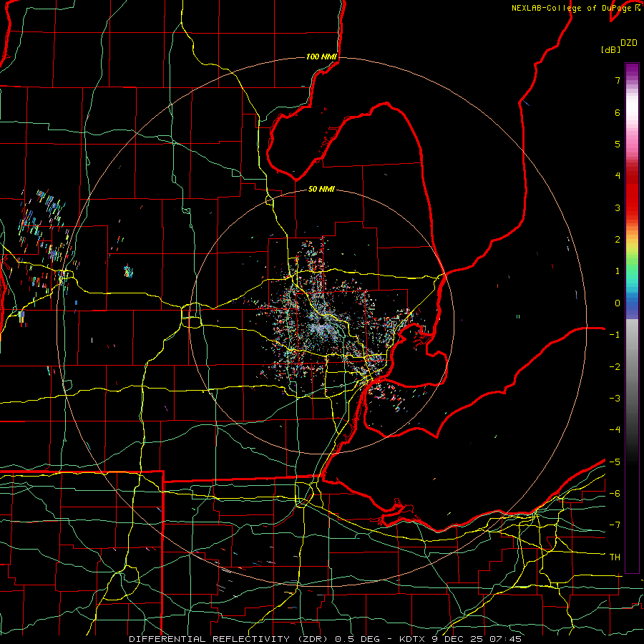Click the -3 dB tick label on the legend

615,399
